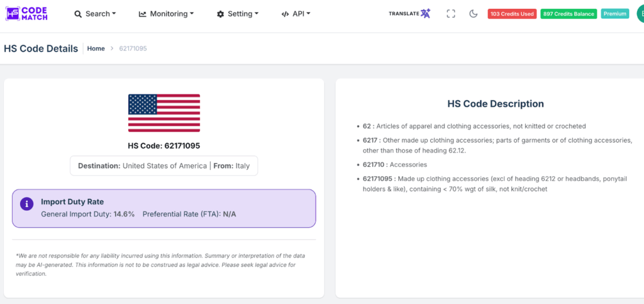Image resolution: width=644 pixels, height=304 pixels.
Task: Expand the Monitoring dropdown caret
Action: 191,14
